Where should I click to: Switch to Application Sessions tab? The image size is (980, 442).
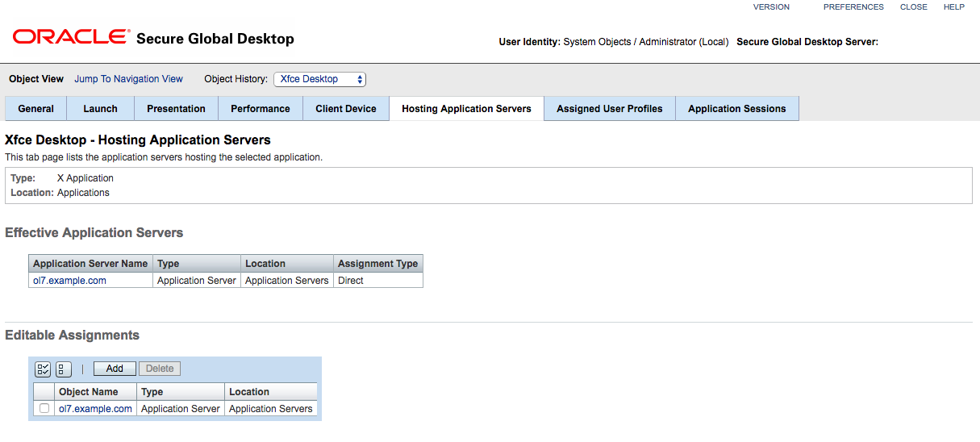pyautogui.click(x=737, y=109)
